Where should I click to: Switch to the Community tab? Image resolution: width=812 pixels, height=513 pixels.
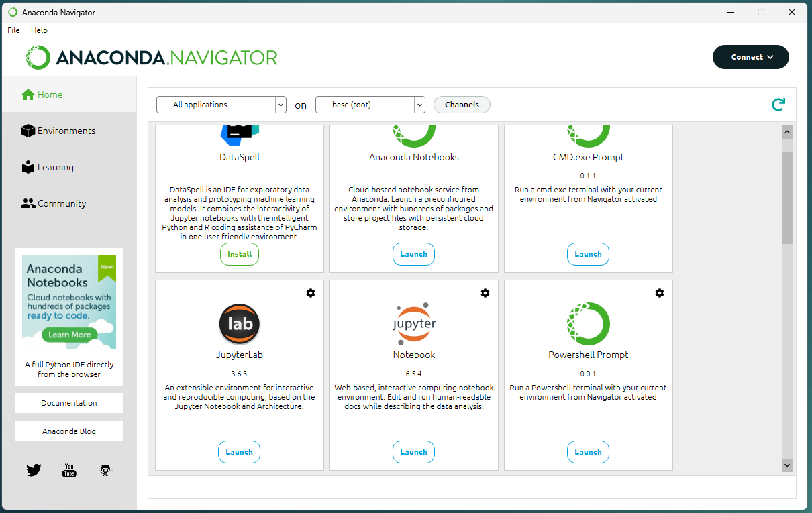(69, 203)
